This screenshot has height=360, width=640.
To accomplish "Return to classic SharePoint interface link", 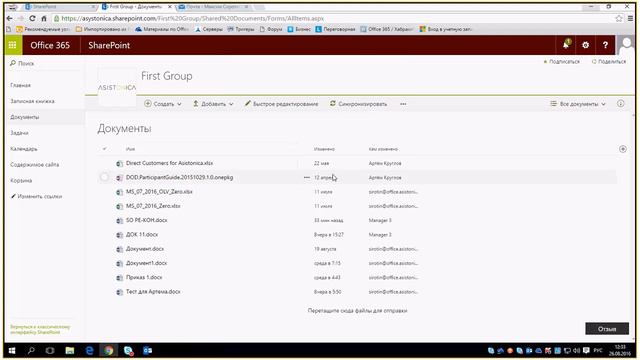I will (40, 330).
